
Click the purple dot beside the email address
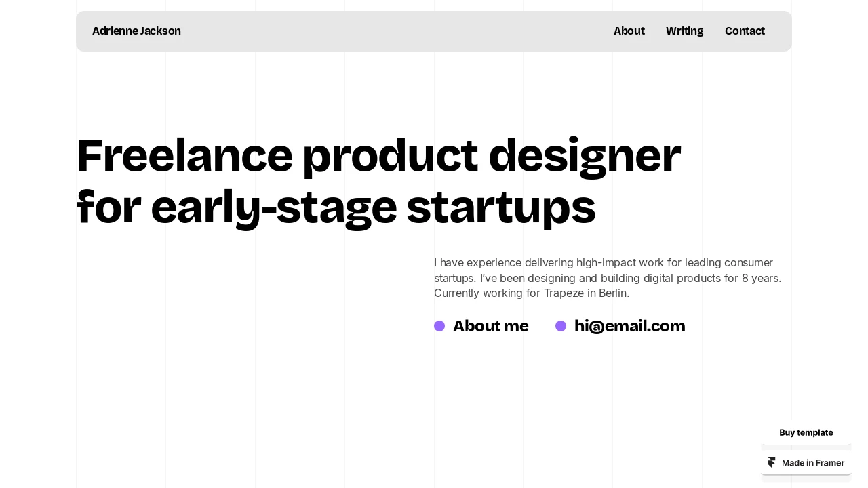point(561,326)
